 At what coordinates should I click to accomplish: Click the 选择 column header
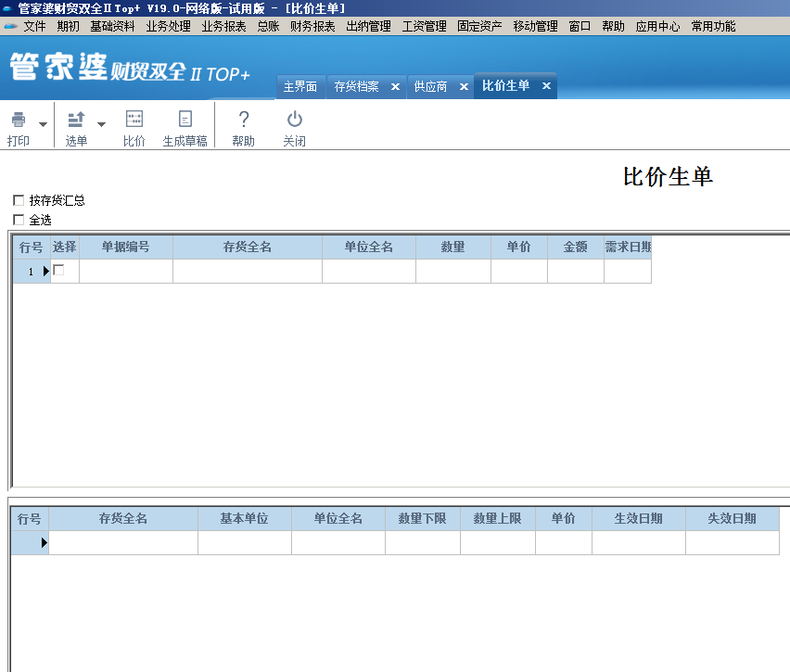pos(65,247)
